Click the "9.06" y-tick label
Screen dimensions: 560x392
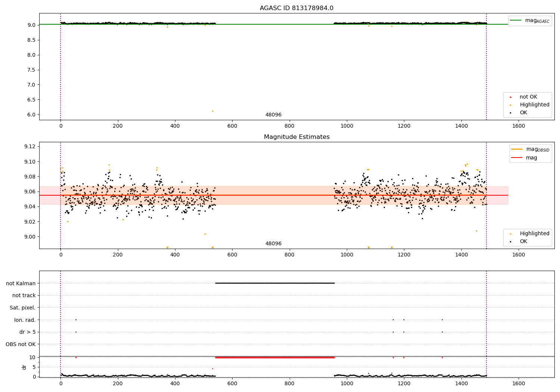(29, 192)
